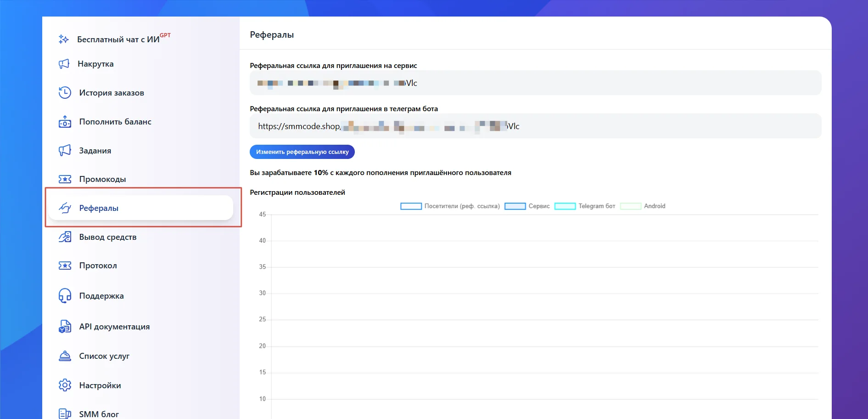Click the news icon beside SMM блог
Screen dimensions: 868x419
pyautogui.click(x=65, y=414)
